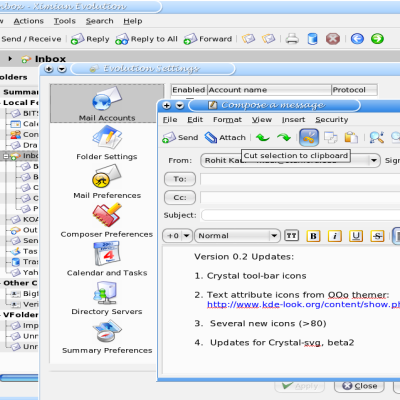
Task: Click Forward in the main toolbar
Action: pos(208,39)
